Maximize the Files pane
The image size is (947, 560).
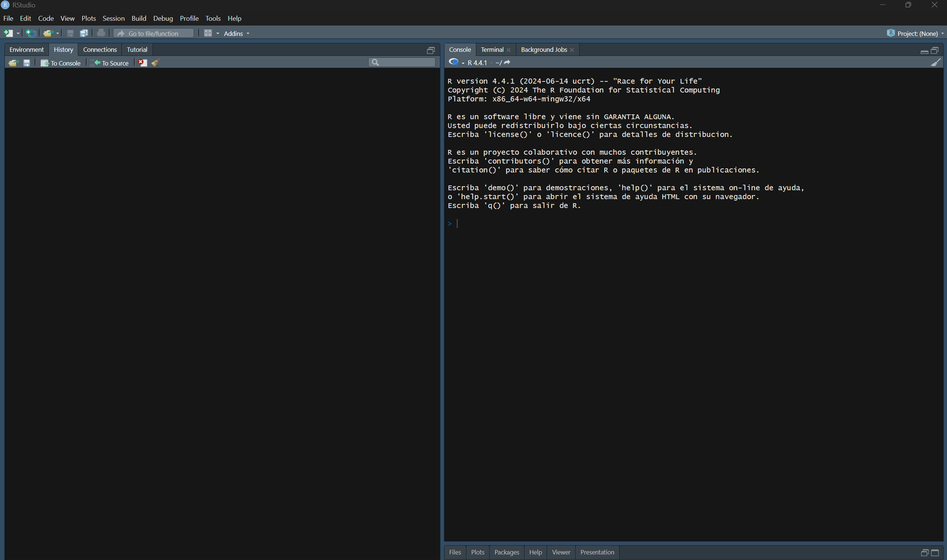935,553
